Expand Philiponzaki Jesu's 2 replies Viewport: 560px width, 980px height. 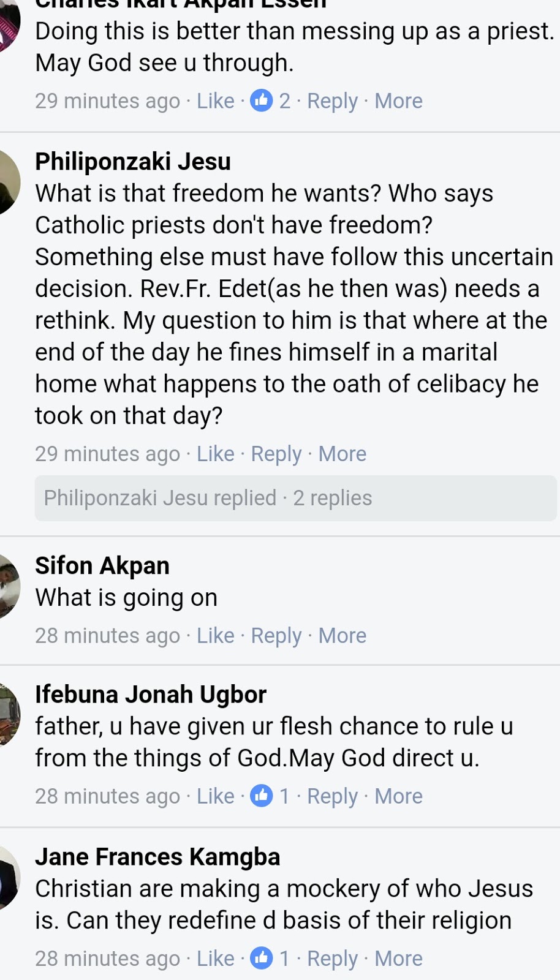point(295,498)
